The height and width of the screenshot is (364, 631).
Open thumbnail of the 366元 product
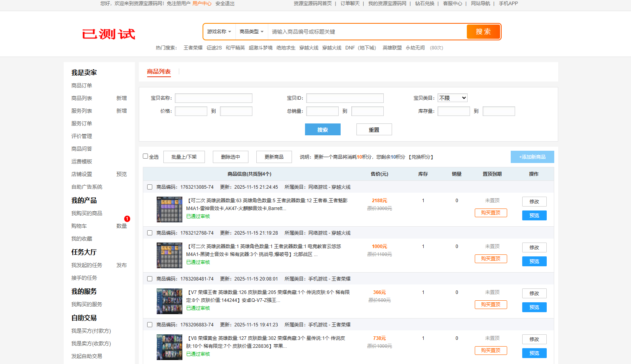coord(169,301)
